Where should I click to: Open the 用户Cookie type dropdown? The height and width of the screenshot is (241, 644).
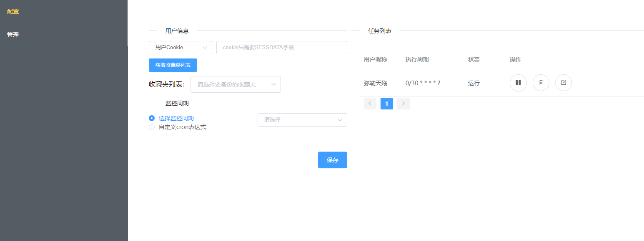(180, 47)
